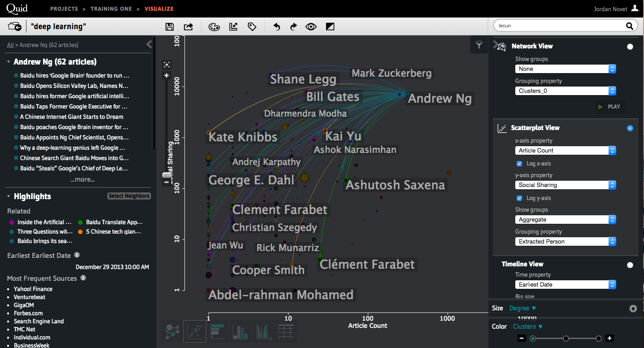Image resolution: width=644 pixels, height=348 pixels.
Task: Click the Jordan Novet username
Action: (x=610, y=9)
